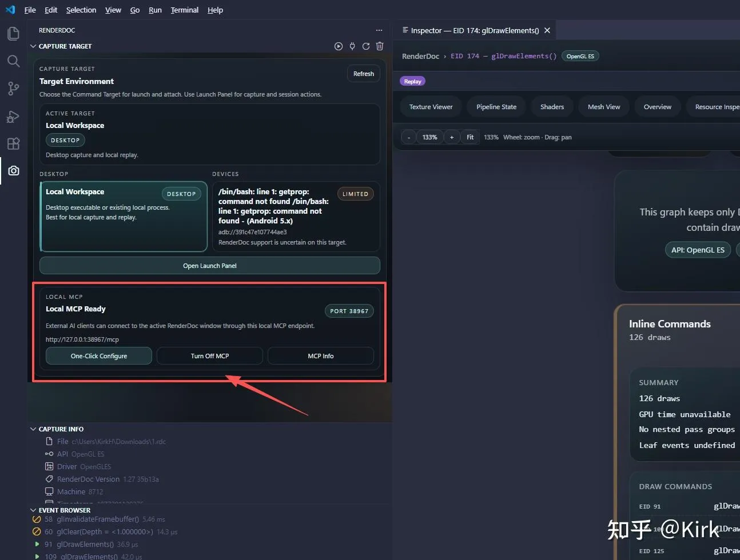Click the API: OpenGL ES chip in graph

pos(698,250)
